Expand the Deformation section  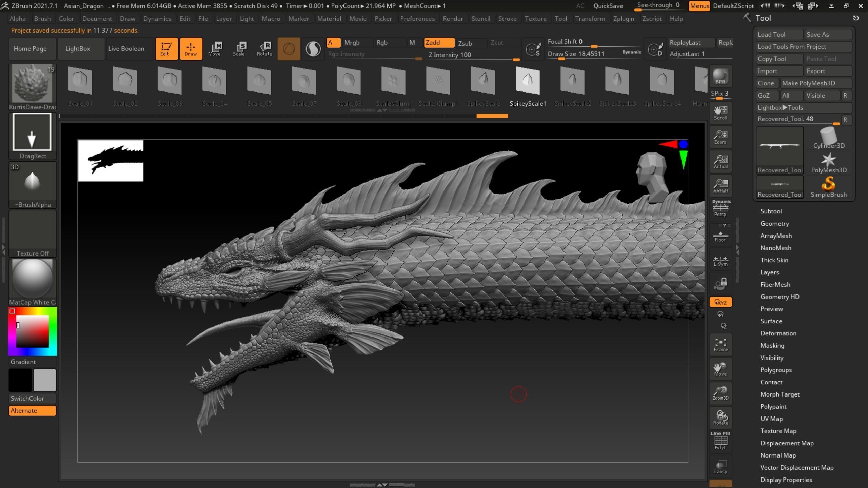pyautogui.click(x=778, y=333)
